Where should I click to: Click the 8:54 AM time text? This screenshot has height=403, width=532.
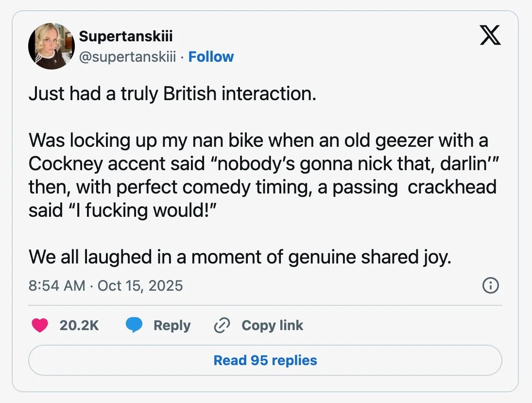tap(57, 285)
